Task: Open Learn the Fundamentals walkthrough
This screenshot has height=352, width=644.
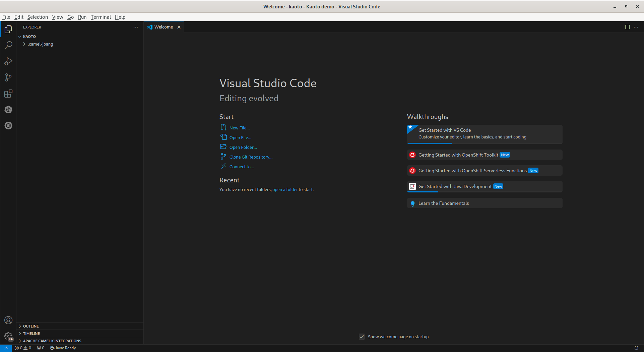Action: coord(485,203)
